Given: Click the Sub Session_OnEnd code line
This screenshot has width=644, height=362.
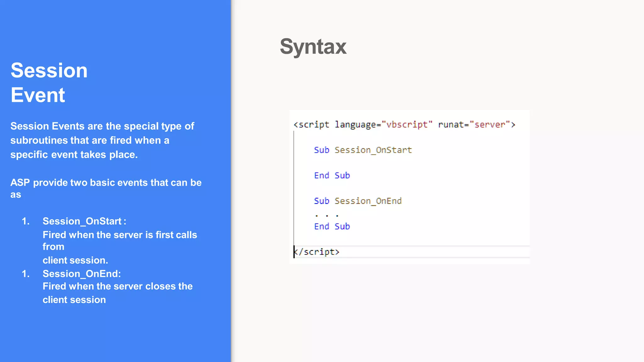Looking at the screenshot, I should pos(358,201).
